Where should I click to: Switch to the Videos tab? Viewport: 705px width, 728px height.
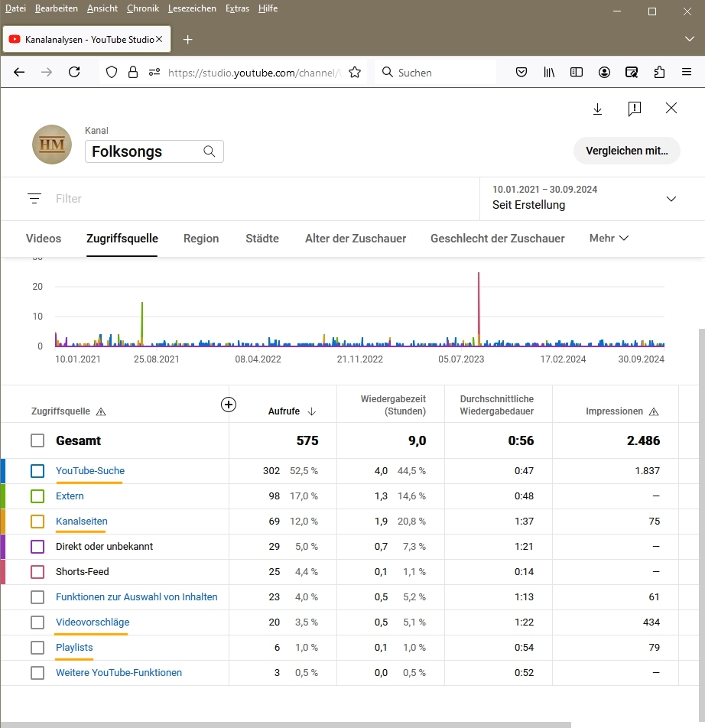coord(44,238)
